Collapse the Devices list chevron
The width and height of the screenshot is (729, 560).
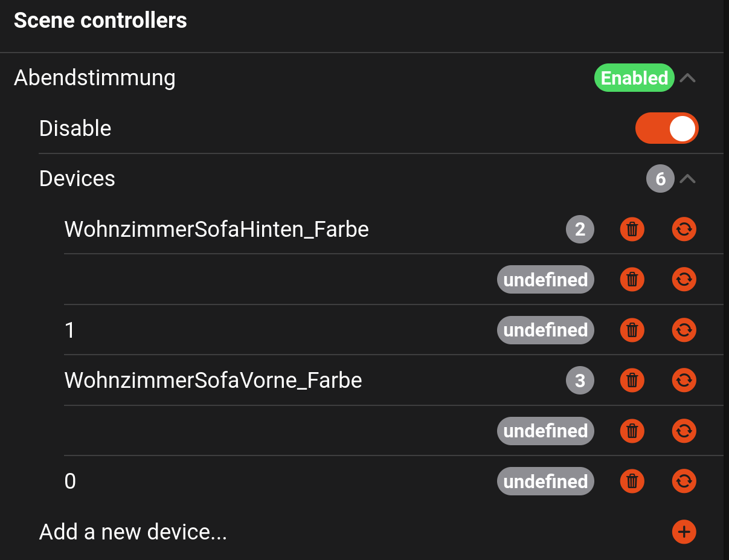click(688, 179)
